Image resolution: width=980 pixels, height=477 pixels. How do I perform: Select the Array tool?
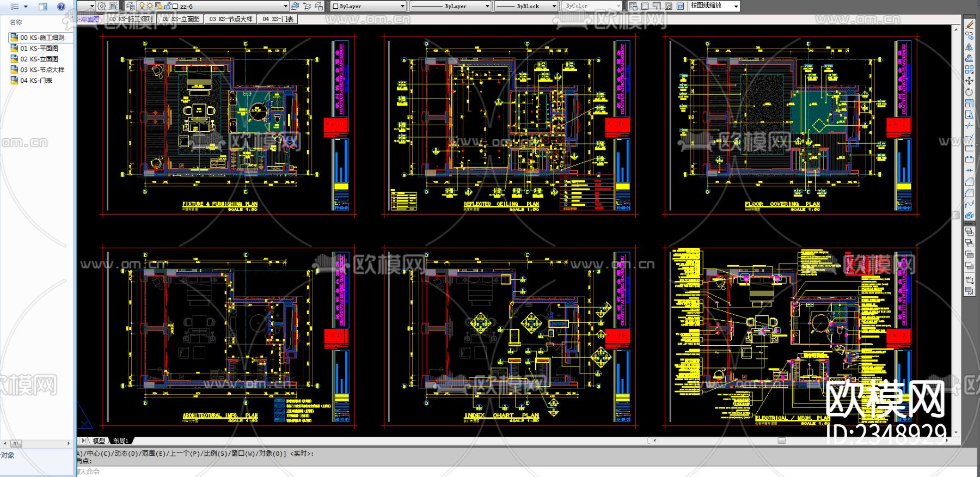(970, 70)
